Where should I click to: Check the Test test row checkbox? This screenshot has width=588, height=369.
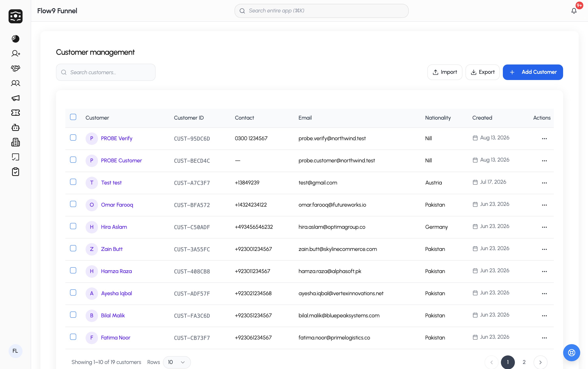coord(73,182)
